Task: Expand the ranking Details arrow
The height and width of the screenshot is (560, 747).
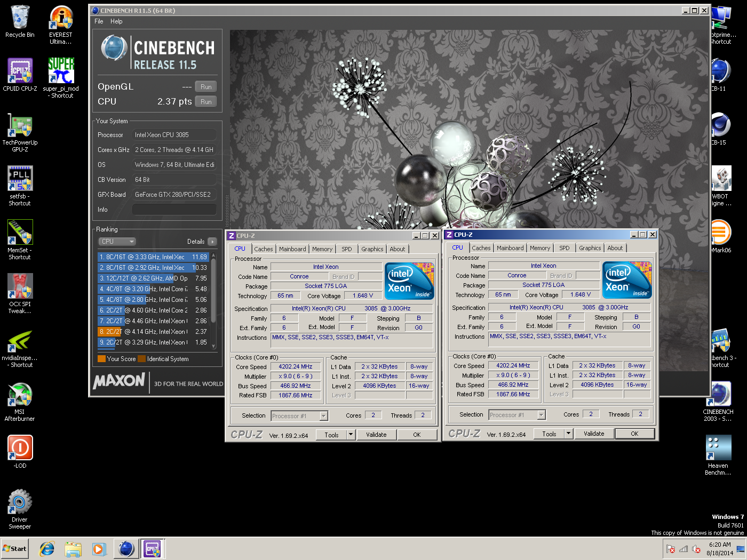Action: (x=212, y=242)
